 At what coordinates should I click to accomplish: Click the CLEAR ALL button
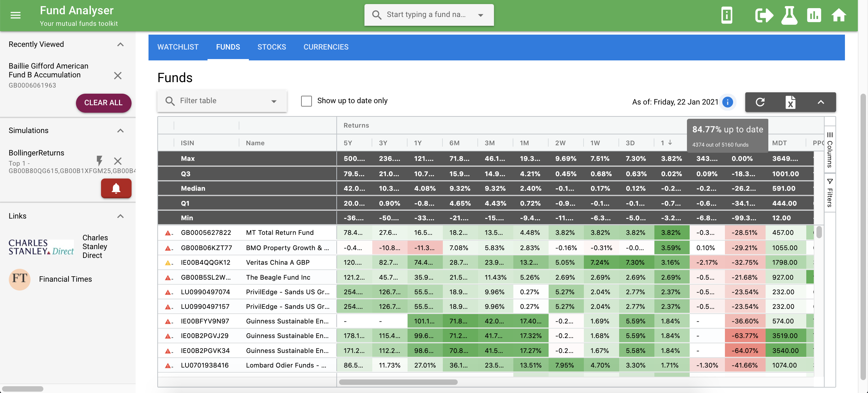point(103,103)
